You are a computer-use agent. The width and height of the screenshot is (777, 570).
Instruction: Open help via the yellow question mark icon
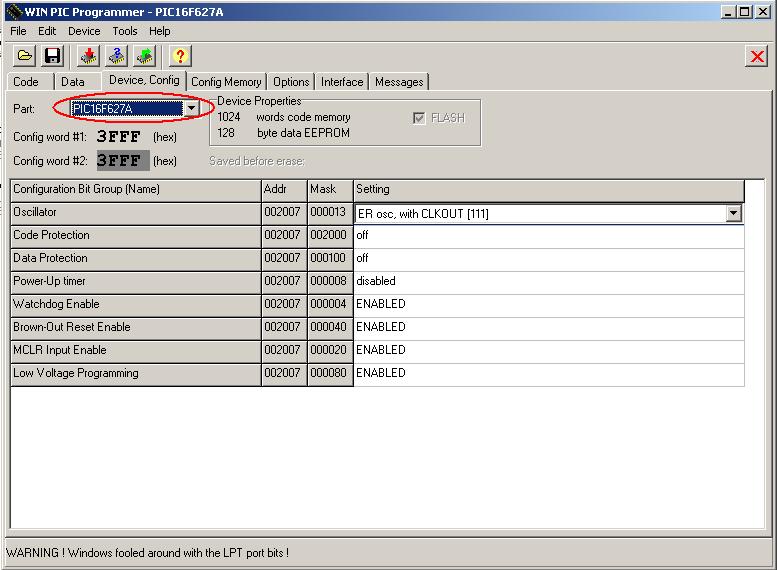click(180, 56)
